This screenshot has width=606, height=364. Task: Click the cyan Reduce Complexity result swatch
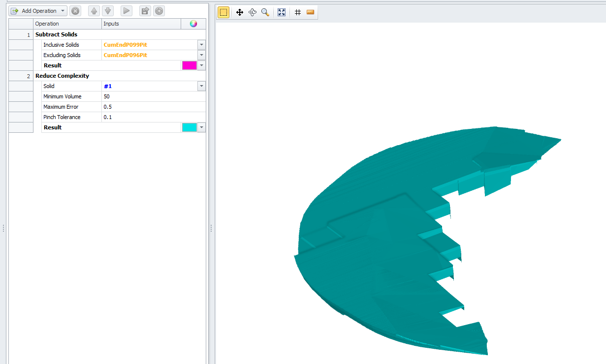pyautogui.click(x=190, y=127)
